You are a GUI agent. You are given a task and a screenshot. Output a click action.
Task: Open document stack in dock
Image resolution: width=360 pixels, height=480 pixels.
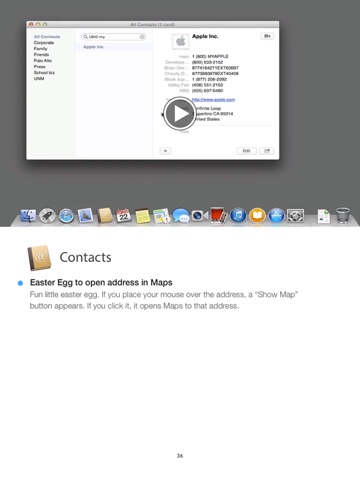(324, 216)
